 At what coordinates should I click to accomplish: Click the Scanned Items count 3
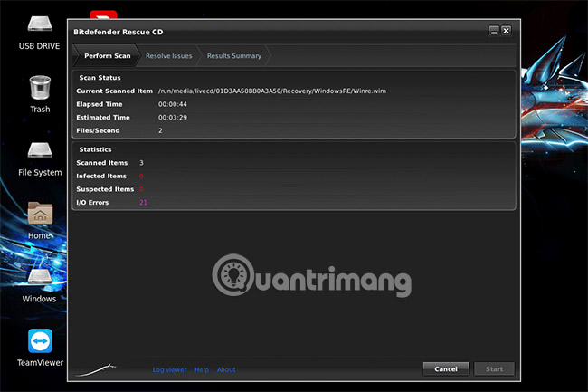141,163
